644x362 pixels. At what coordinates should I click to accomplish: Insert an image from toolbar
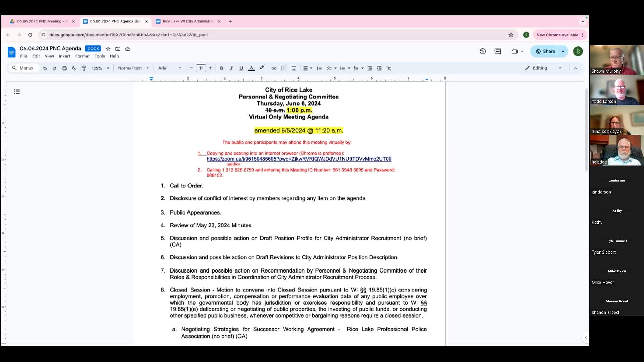294,68
